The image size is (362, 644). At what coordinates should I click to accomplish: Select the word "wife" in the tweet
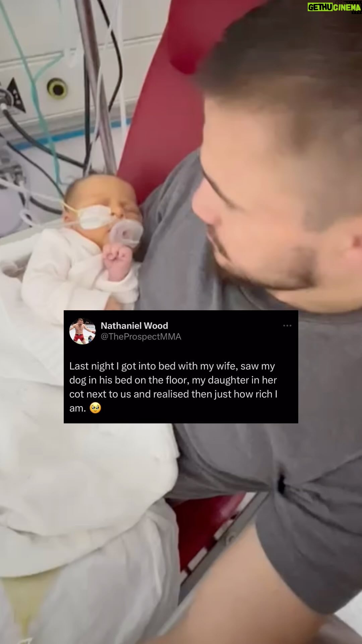pyautogui.click(x=227, y=366)
